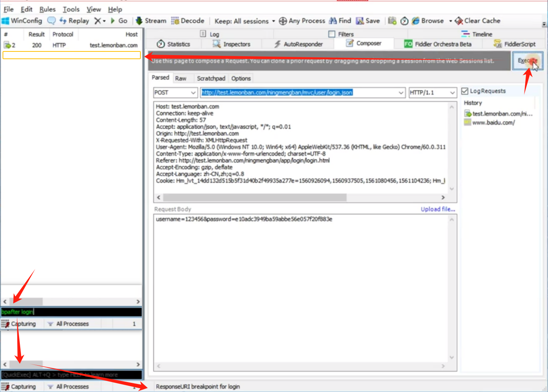Switch to the Log tab
The width and height of the screenshot is (548, 392).
(210, 34)
